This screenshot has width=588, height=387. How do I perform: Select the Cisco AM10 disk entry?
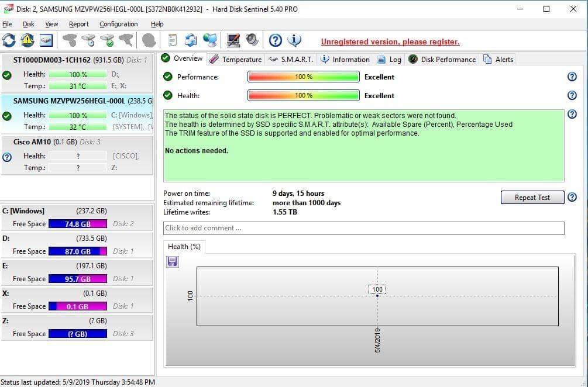coord(77,155)
